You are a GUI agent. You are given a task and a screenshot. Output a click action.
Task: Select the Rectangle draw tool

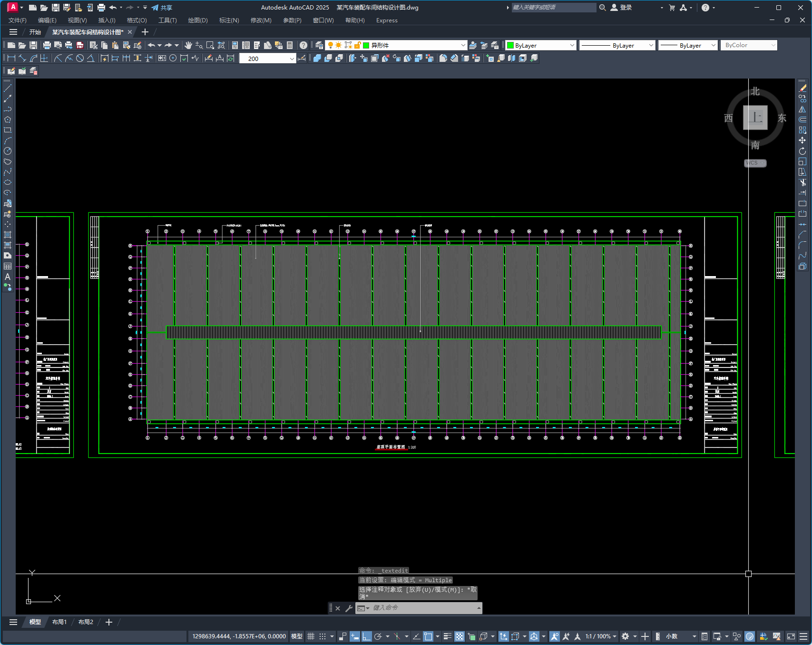click(8, 130)
